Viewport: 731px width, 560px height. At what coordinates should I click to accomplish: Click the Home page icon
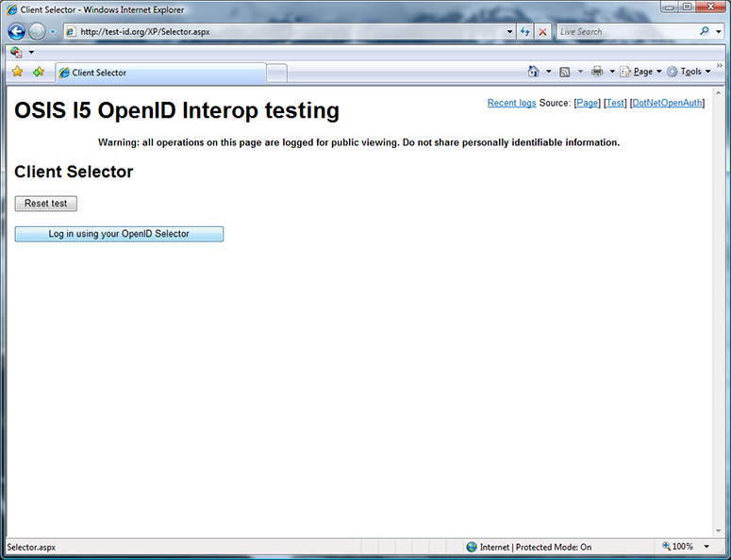534,72
